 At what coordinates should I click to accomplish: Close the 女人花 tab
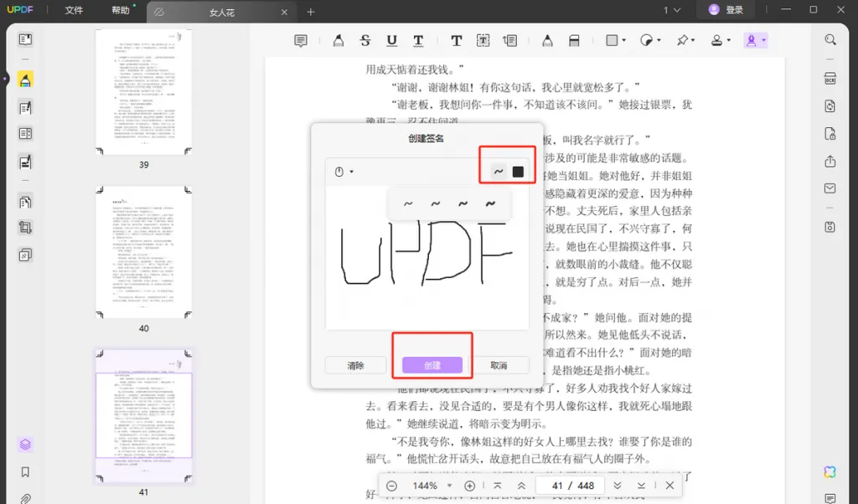284,12
